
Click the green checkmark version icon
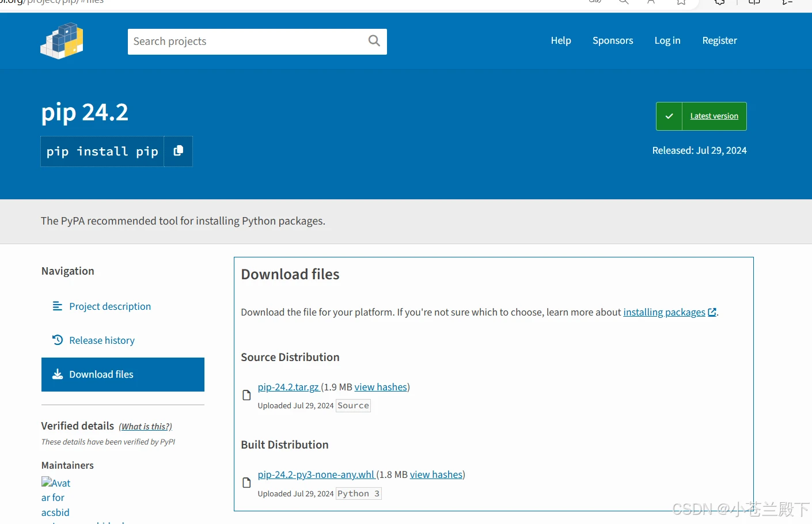[669, 116]
